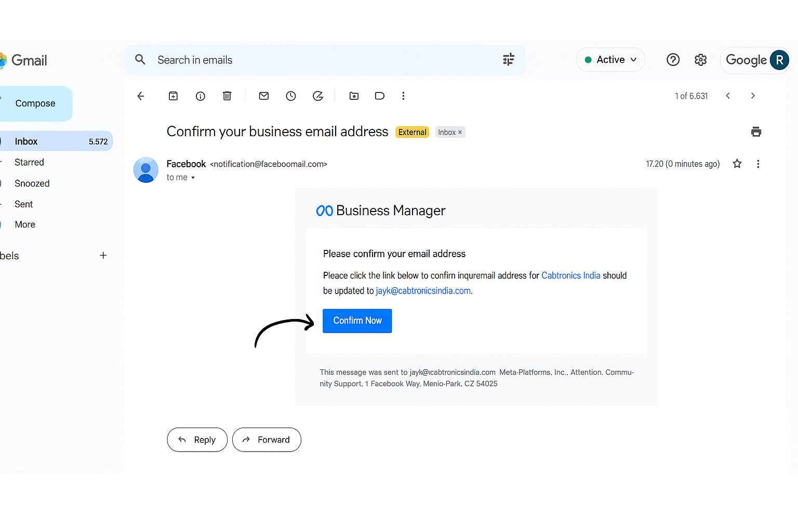This screenshot has height=532, width=798.
Task: Click the Reply button
Action: (x=197, y=440)
